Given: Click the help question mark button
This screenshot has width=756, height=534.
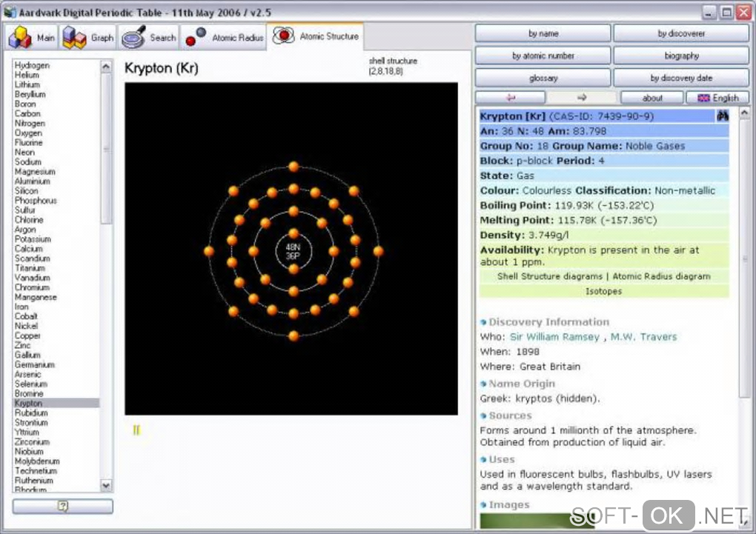Looking at the screenshot, I should 63,506.
